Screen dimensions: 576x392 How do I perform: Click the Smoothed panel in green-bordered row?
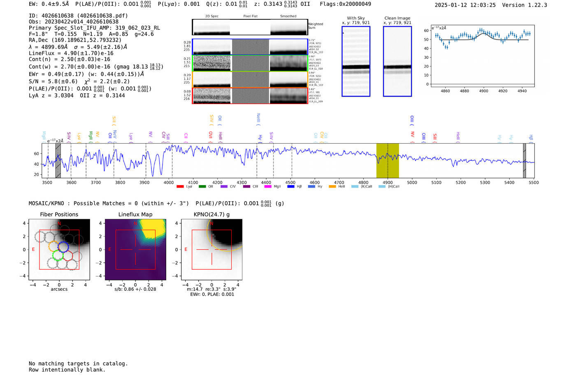point(288,63)
